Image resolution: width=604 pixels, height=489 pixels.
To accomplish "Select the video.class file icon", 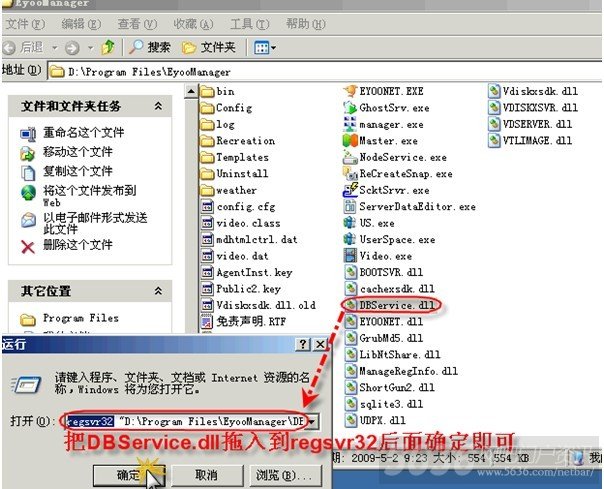I will tap(207, 223).
